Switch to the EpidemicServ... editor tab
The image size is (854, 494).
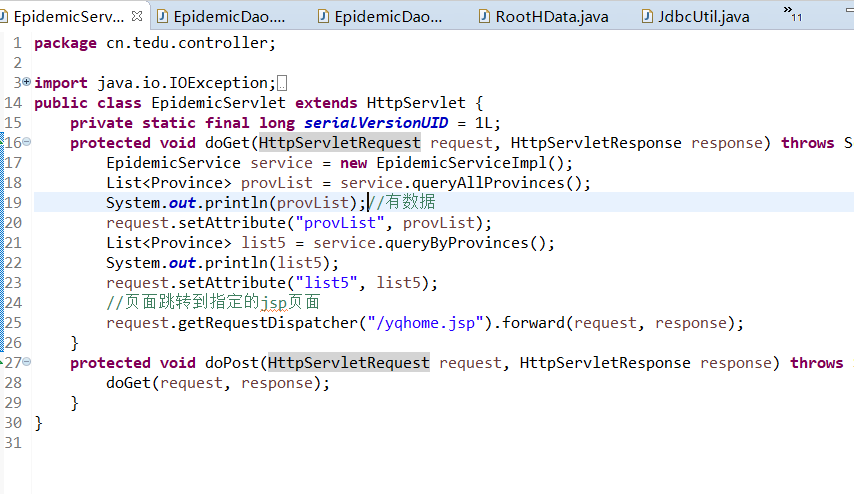(69, 17)
